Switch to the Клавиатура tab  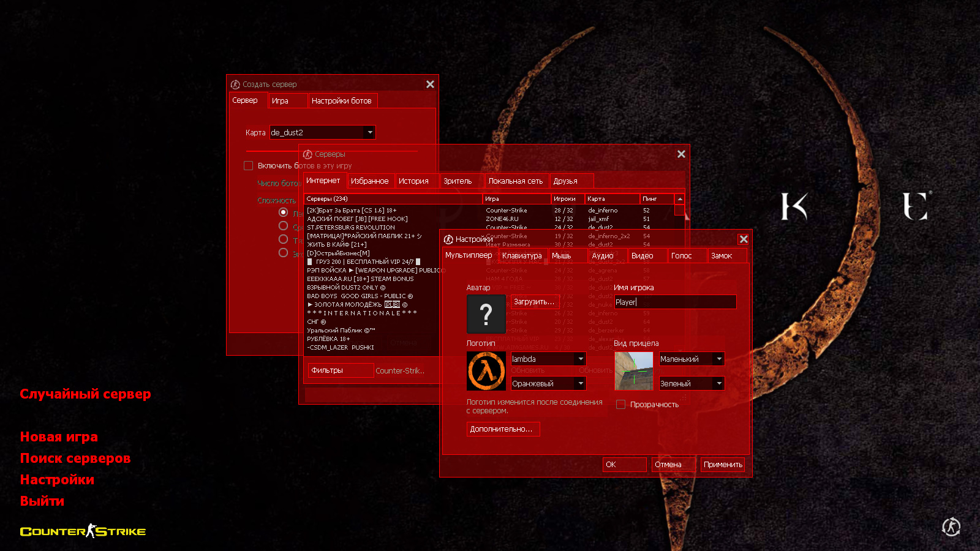pyautogui.click(x=522, y=256)
